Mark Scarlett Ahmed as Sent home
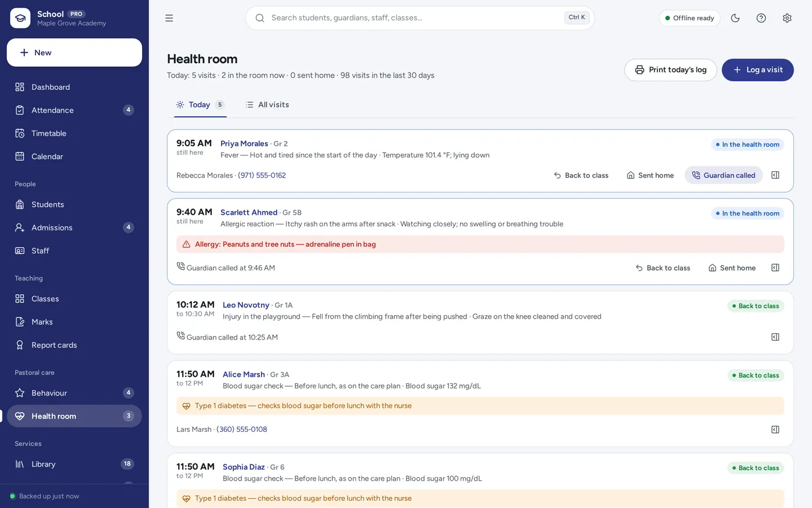This screenshot has height=508, width=812. pyautogui.click(x=732, y=268)
